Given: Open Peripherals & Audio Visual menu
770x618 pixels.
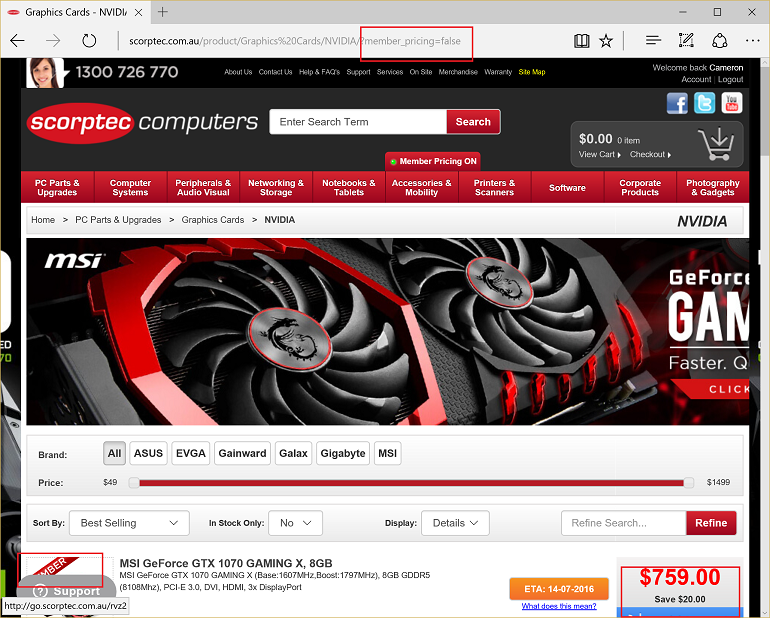Looking at the screenshot, I should coord(203,188).
